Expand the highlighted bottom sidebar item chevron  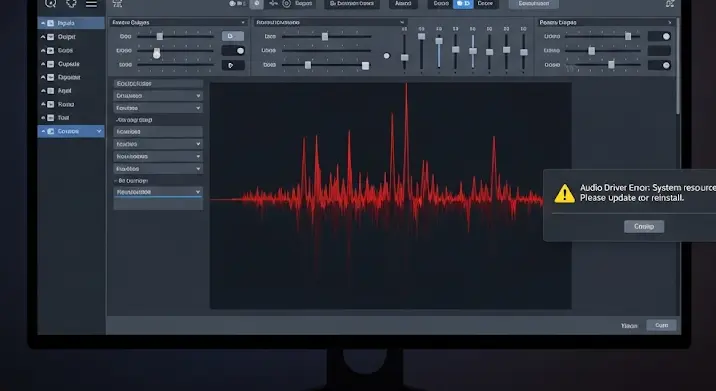point(99,131)
